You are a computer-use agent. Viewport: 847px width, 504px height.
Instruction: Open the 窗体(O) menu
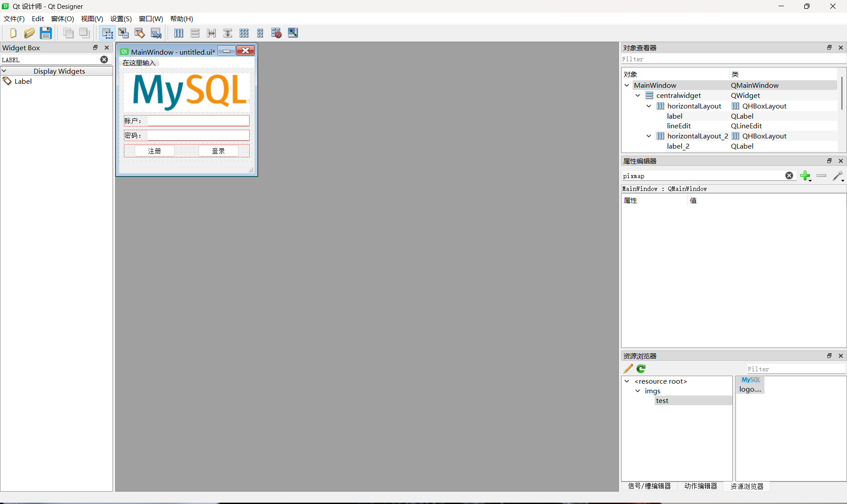coord(63,19)
